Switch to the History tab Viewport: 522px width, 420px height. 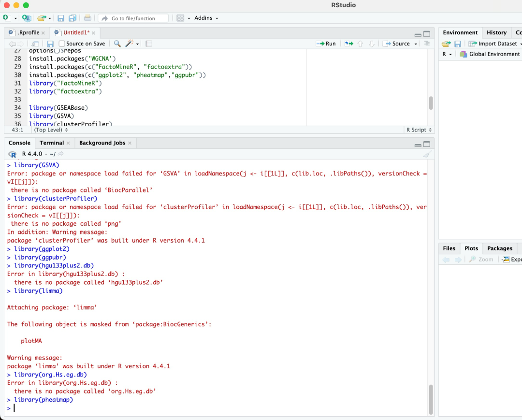click(496, 32)
